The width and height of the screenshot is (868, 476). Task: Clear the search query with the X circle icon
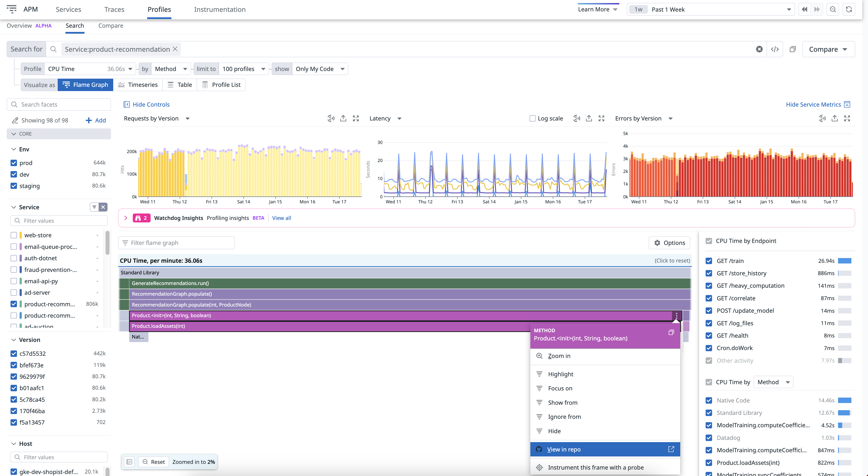click(x=759, y=49)
